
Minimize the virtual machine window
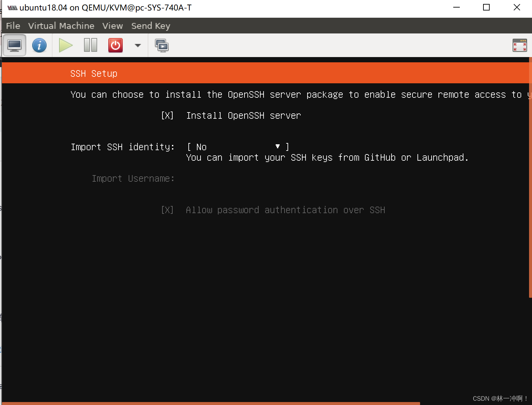(x=456, y=7)
